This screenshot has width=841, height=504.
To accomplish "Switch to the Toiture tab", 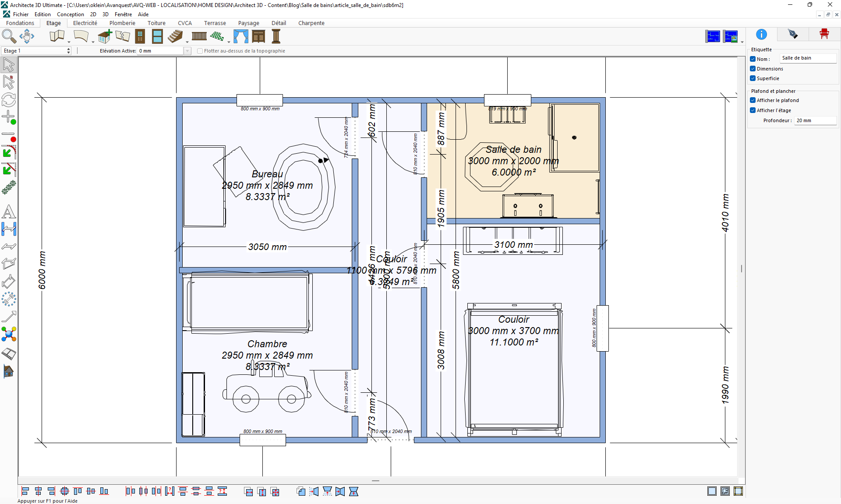I will tap(156, 23).
